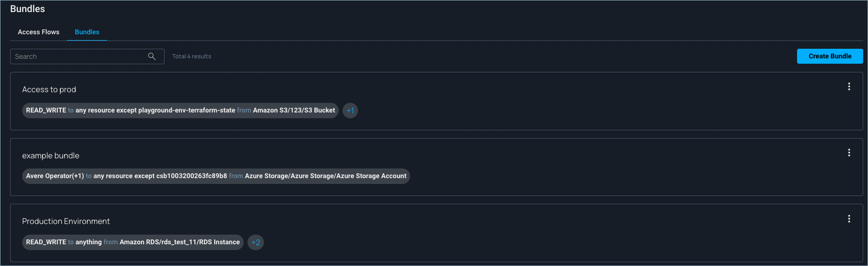Open the Access to prod bundle title
Viewport: 868px width, 266px height.
pos(49,89)
